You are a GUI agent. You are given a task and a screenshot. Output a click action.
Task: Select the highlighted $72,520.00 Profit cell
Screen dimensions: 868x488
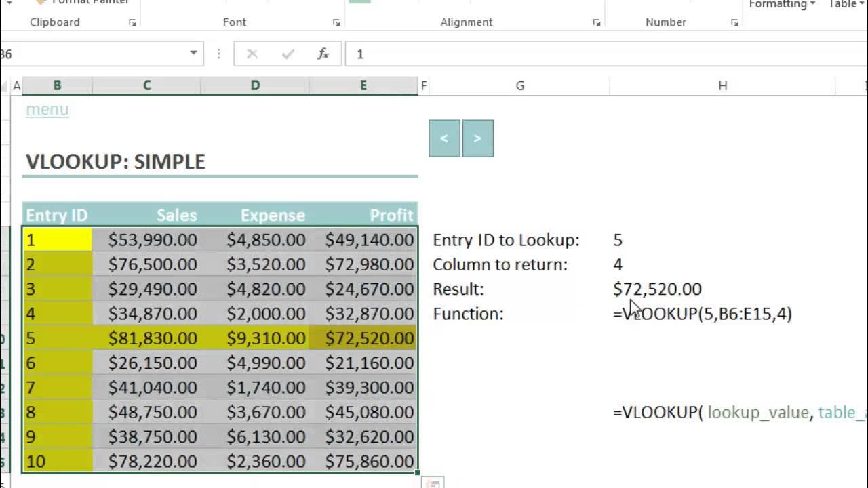(363, 338)
